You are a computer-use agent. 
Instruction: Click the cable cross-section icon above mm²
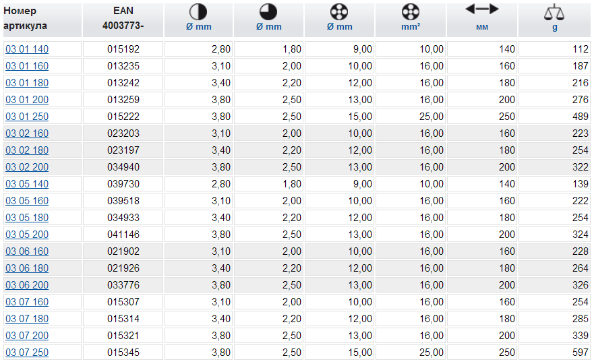click(410, 11)
